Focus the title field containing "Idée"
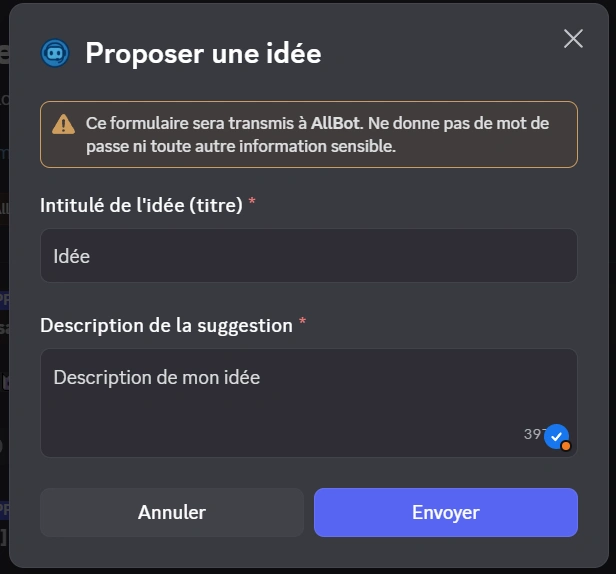616x574 pixels. (x=308, y=256)
